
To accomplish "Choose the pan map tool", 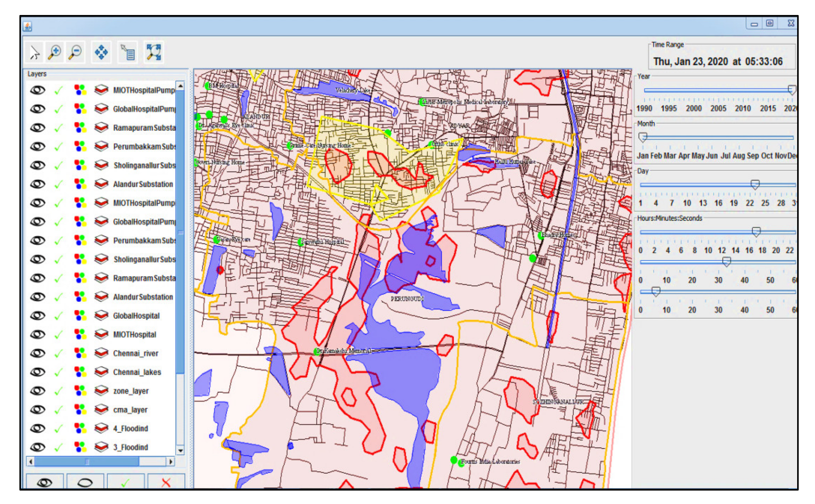I will 101,53.
